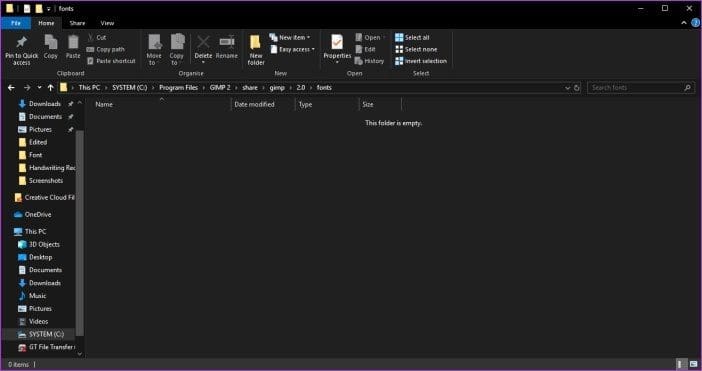Open the Easy access dropdown
The height and width of the screenshot is (371, 702).
click(x=292, y=49)
